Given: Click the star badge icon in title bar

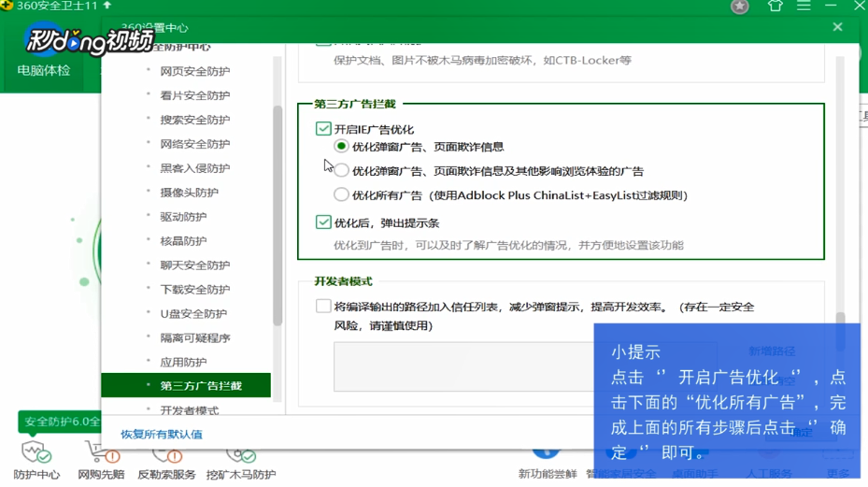Looking at the screenshot, I should 740,7.
